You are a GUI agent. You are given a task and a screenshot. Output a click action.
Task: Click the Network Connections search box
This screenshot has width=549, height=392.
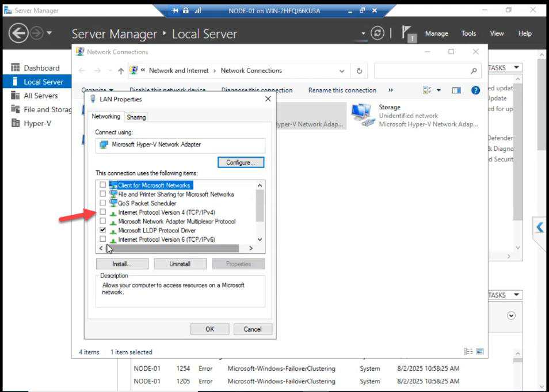428,71
